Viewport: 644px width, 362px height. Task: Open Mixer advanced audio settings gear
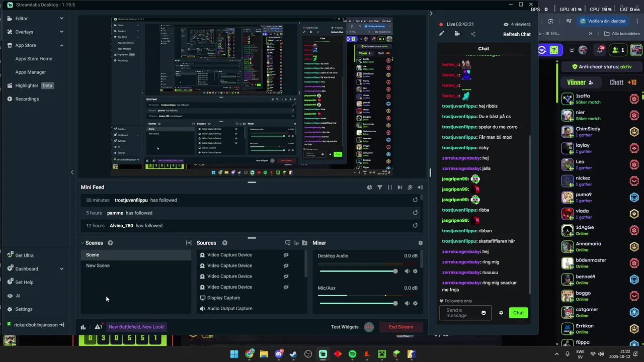pyautogui.click(x=421, y=243)
